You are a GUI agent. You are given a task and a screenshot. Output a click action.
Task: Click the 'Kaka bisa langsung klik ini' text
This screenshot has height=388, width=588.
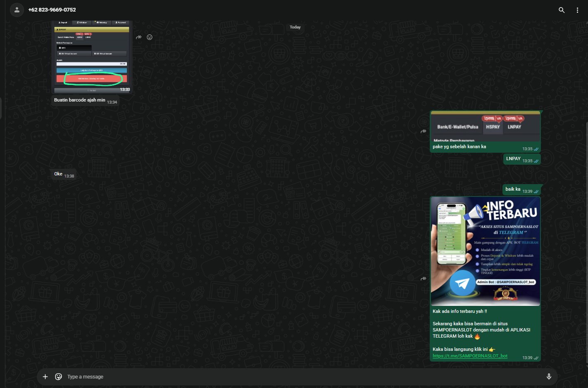(x=460, y=349)
